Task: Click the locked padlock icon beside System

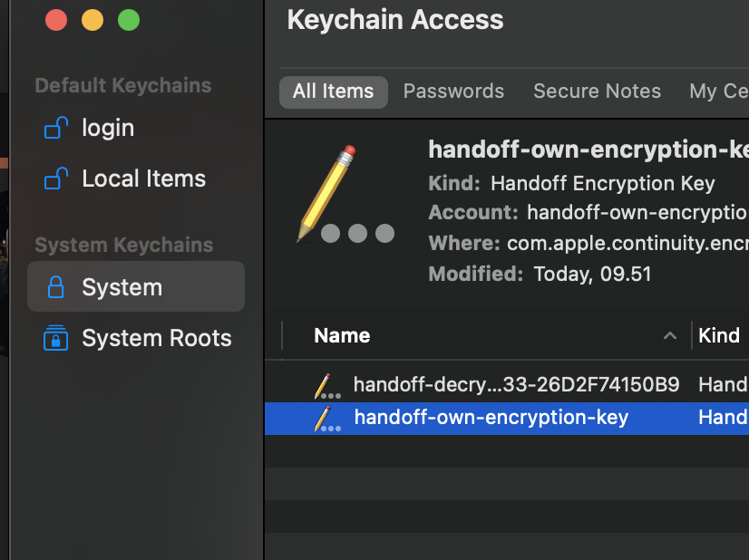Action: 56,286
